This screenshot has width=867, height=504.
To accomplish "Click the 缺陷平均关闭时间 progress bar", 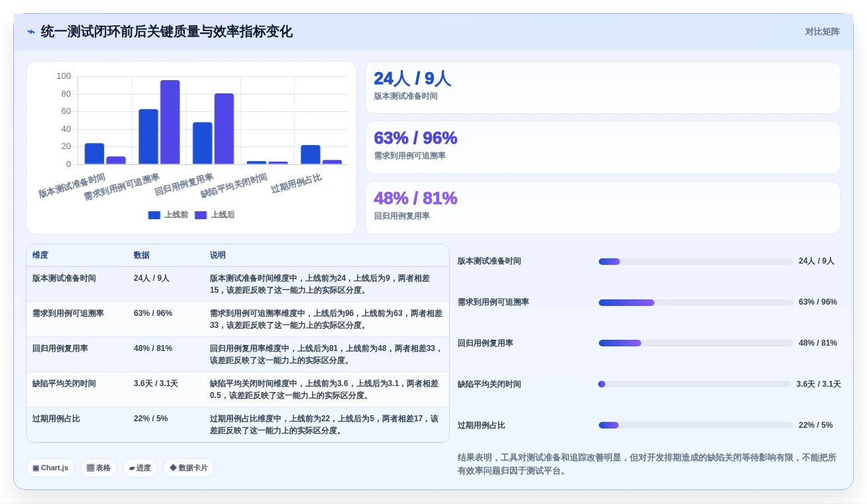I will pyautogui.click(x=695, y=384).
